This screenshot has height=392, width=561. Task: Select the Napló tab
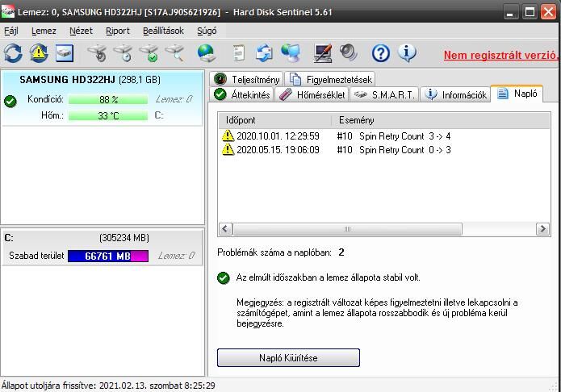tap(517, 94)
